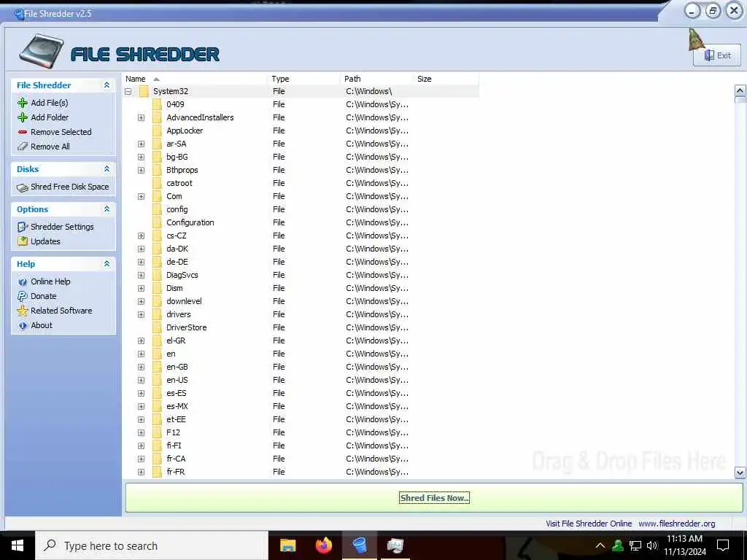Click the Remove All label
Screen dimensions: 747x560
(x=50, y=147)
